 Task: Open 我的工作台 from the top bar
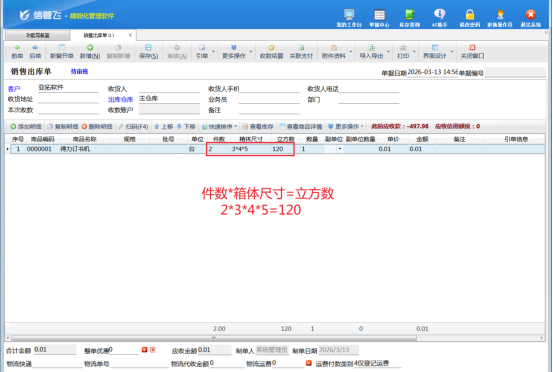point(349,18)
